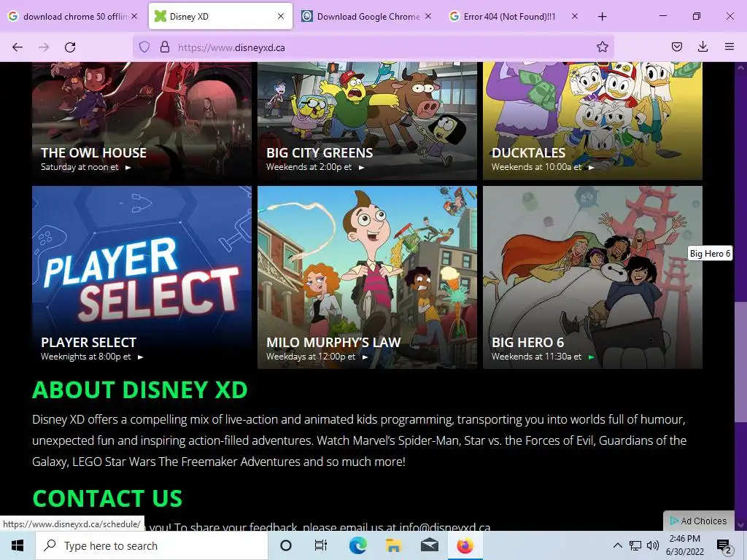Viewport: 747px width, 560px height.
Task: Click the page vertical scrollbar thumb
Action: [x=740, y=362]
